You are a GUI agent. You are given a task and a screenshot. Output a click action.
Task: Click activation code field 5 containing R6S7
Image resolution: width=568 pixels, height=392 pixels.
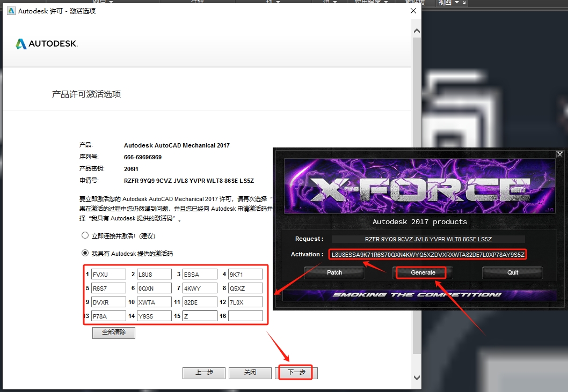pyautogui.click(x=108, y=288)
